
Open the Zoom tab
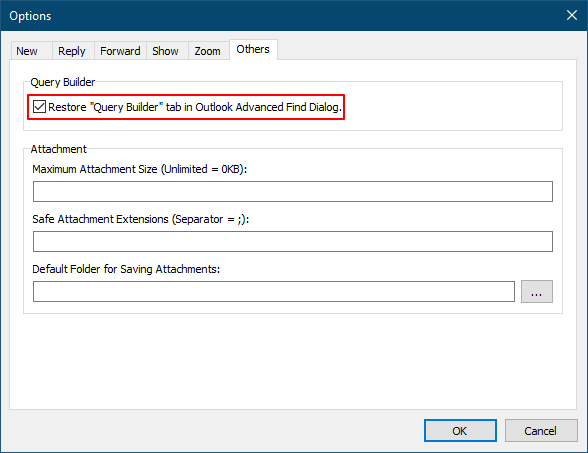(208, 51)
